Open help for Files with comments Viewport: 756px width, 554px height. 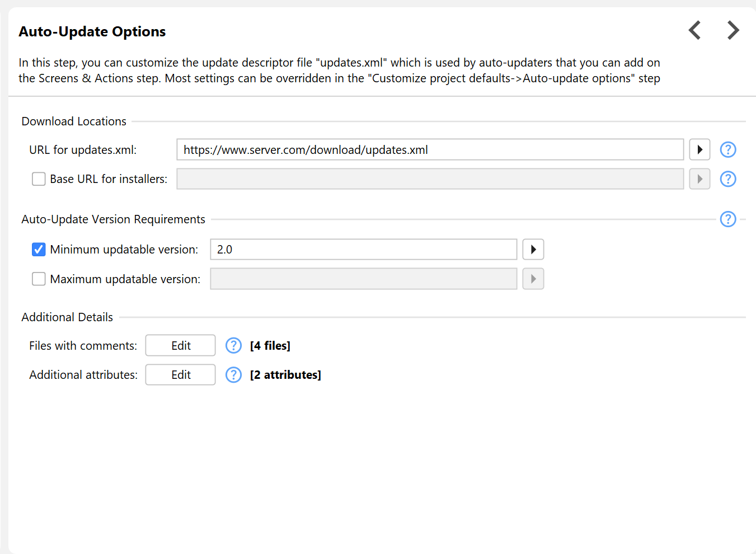(233, 346)
